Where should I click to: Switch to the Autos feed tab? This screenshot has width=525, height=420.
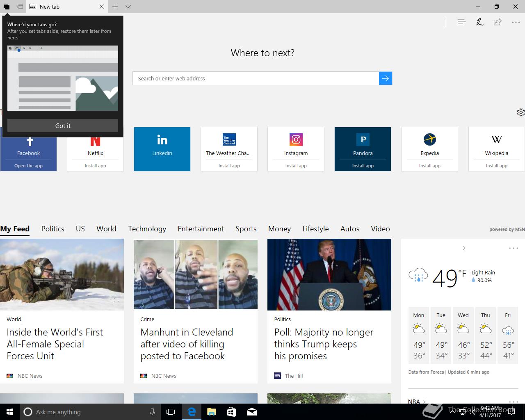pos(350,229)
